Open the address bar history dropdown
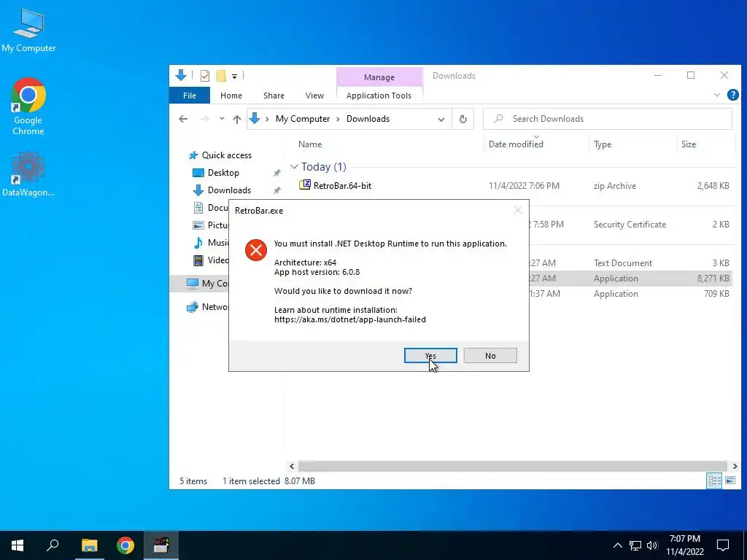The image size is (747, 560). (x=441, y=120)
